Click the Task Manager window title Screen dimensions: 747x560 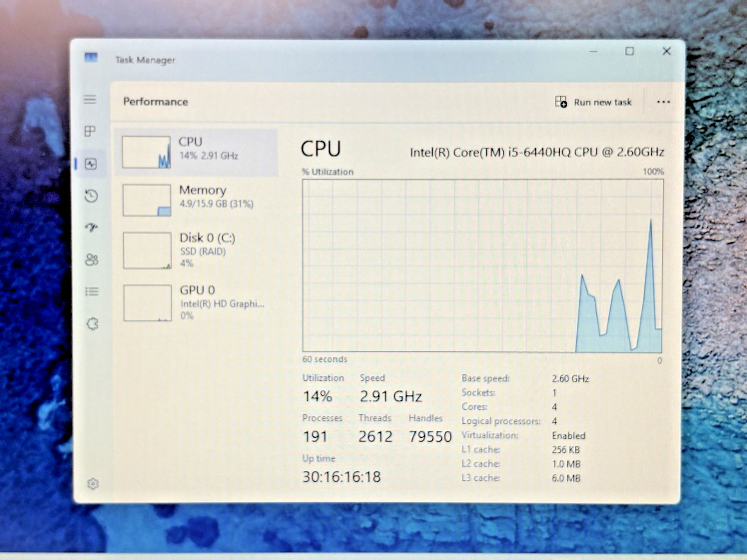145,60
